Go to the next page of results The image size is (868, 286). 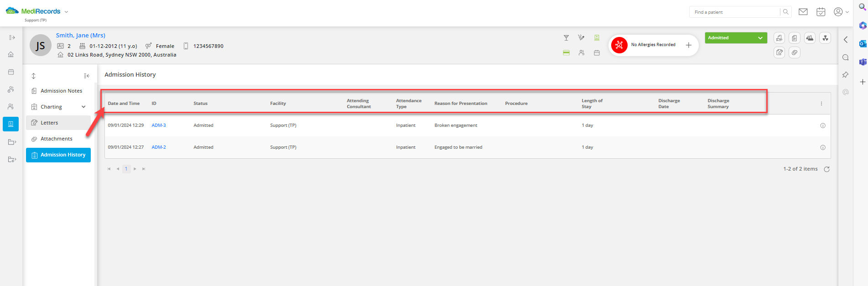pyautogui.click(x=135, y=169)
